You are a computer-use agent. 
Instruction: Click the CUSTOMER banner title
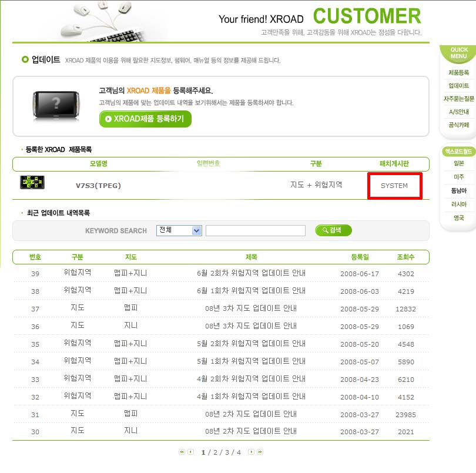[367, 16]
